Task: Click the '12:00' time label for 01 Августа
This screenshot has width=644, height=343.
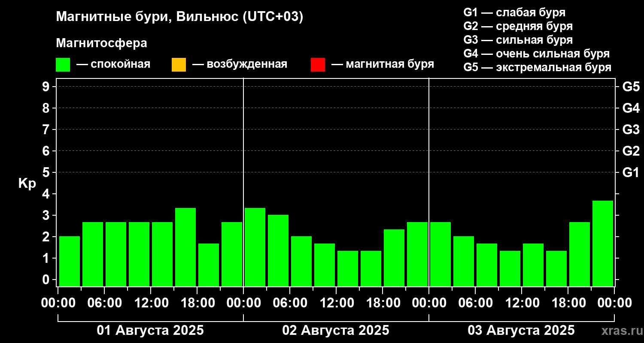Action: (151, 303)
